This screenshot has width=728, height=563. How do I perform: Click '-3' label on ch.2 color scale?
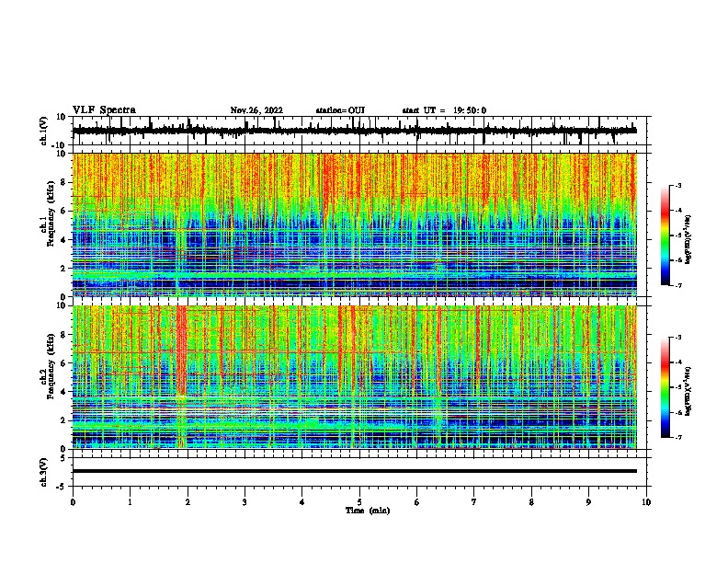pos(678,338)
